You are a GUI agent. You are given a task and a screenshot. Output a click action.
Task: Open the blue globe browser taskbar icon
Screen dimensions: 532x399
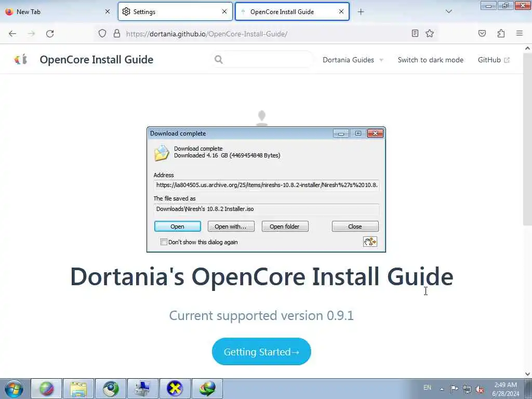click(111, 389)
